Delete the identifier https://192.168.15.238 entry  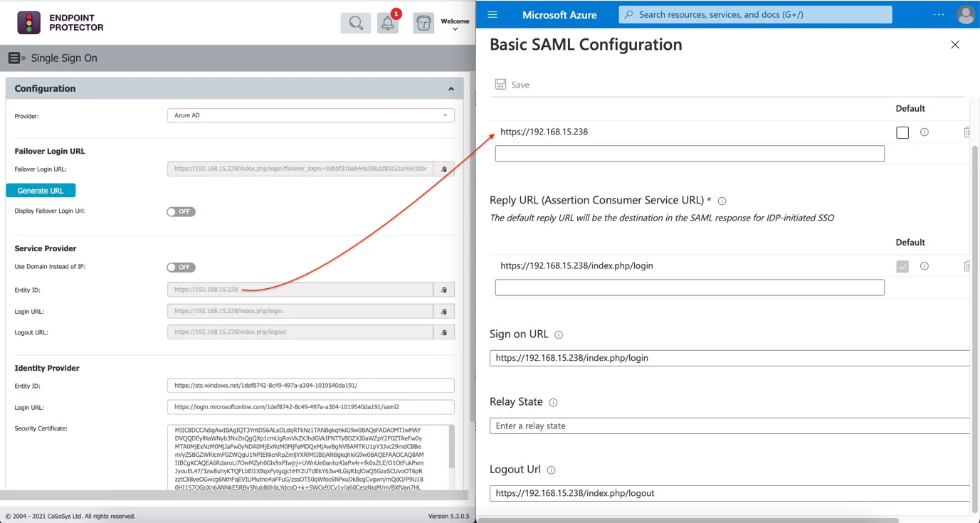coord(966,132)
